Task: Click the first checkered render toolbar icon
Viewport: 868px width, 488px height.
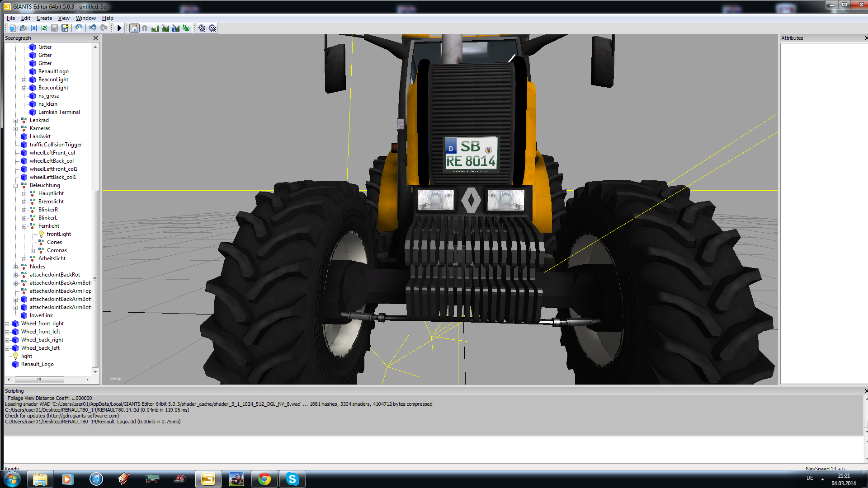Action: (202, 28)
